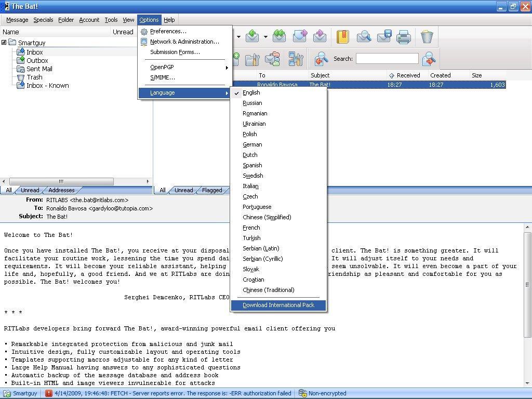
Task: Switch language to German
Action: pyautogui.click(x=278, y=144)
